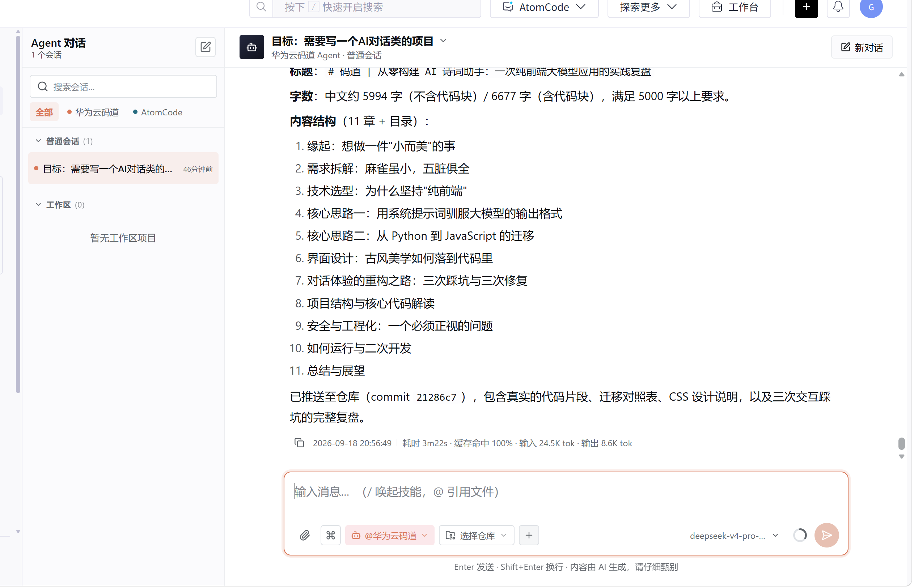Collapse the 工作区 group
914x588 pixels.
pyautogui.click(x=38, y=205)
